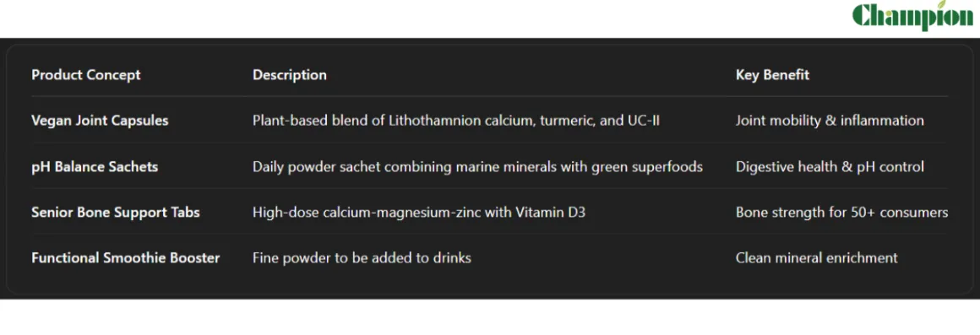
Task: Click the fine powder drinks description
Action: 362,257
